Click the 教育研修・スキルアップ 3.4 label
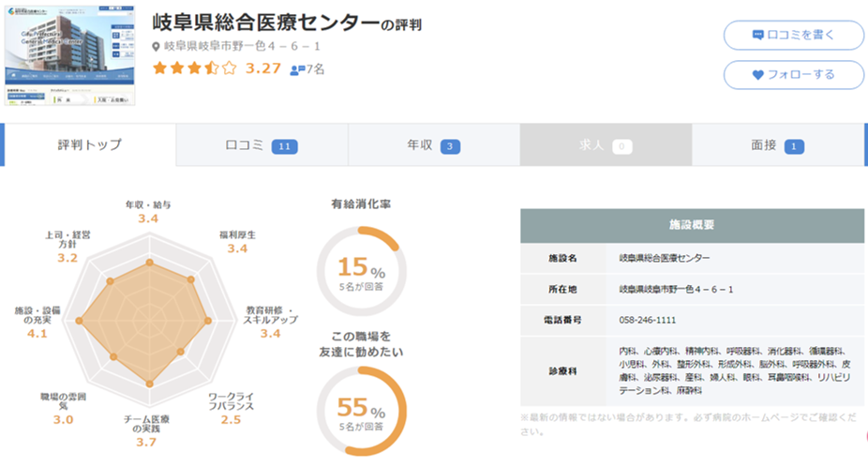The image size is (868, 467). click(x=271, y=322)
